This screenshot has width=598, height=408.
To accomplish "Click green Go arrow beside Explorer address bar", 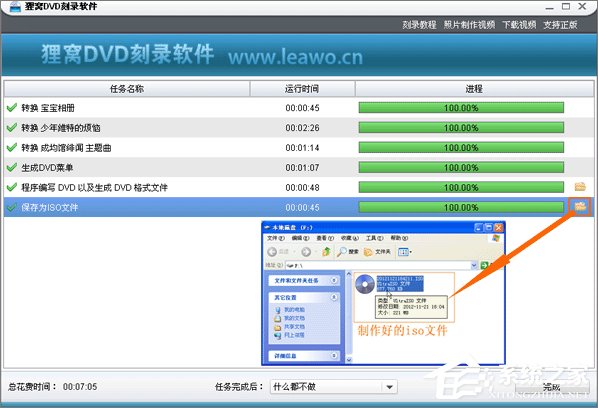I will click(x=484, y=265).
